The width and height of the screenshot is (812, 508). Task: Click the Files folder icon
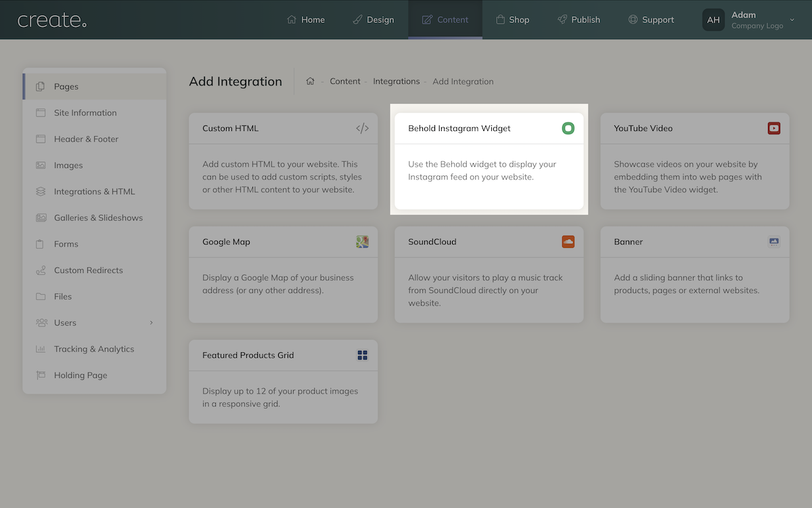(x=41, y=297)
